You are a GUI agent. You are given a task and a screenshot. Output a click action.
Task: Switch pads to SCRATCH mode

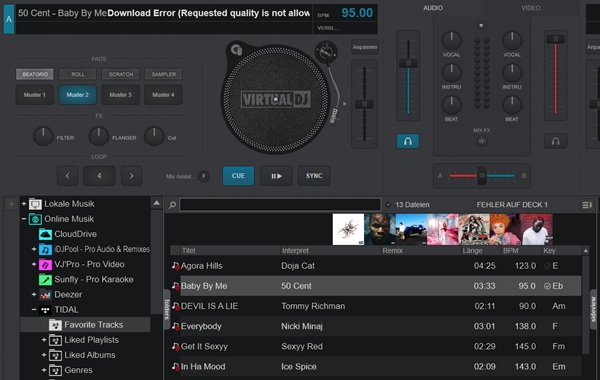tap(121, 74)
